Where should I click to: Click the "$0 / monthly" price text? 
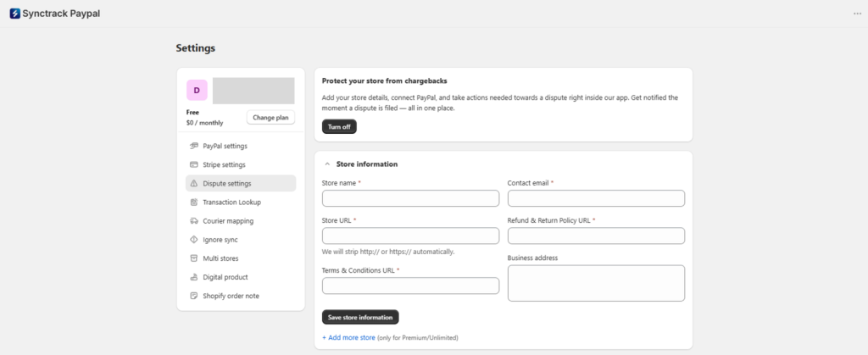pos(205,123)
